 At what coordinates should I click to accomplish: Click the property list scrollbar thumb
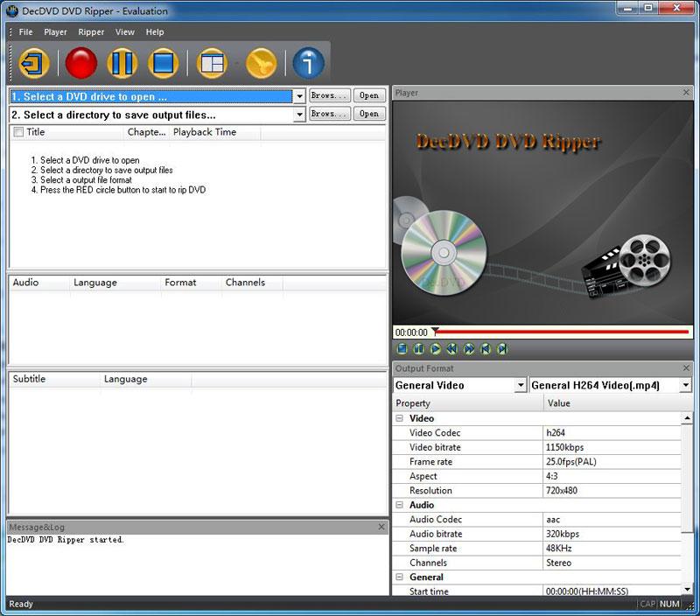click(x=687, y=478)
